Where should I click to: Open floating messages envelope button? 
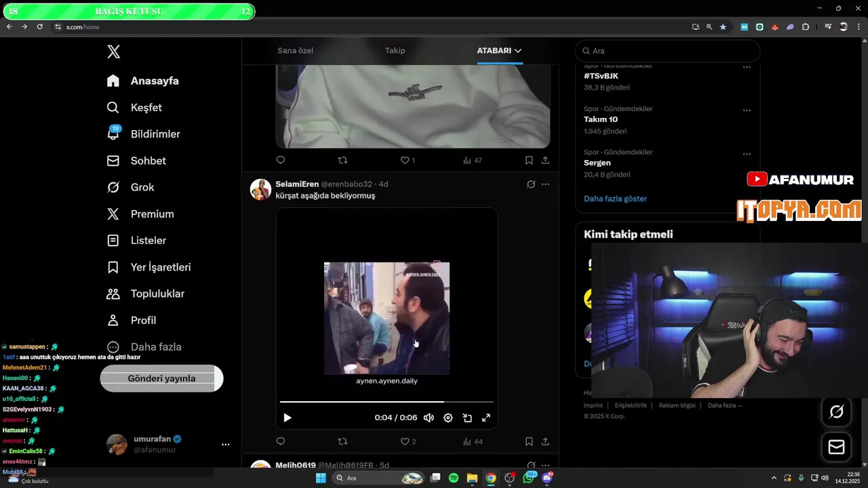(836, 447)
